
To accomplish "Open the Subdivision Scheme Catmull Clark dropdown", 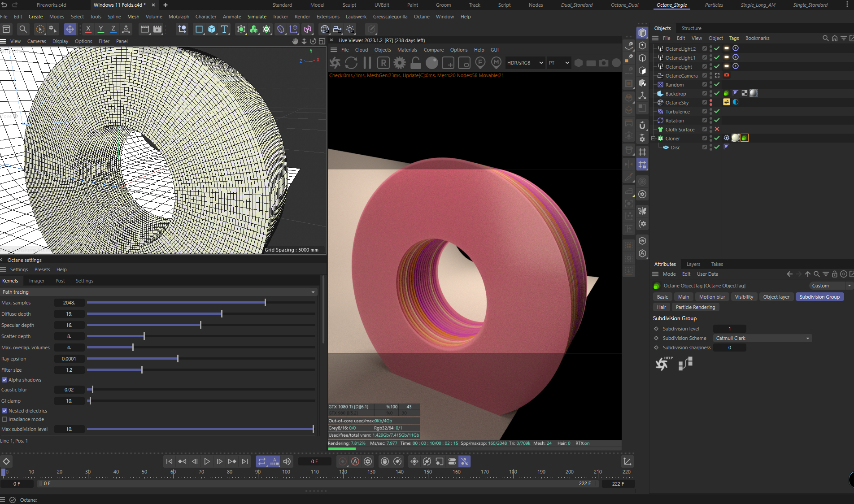I will point(762,338).
